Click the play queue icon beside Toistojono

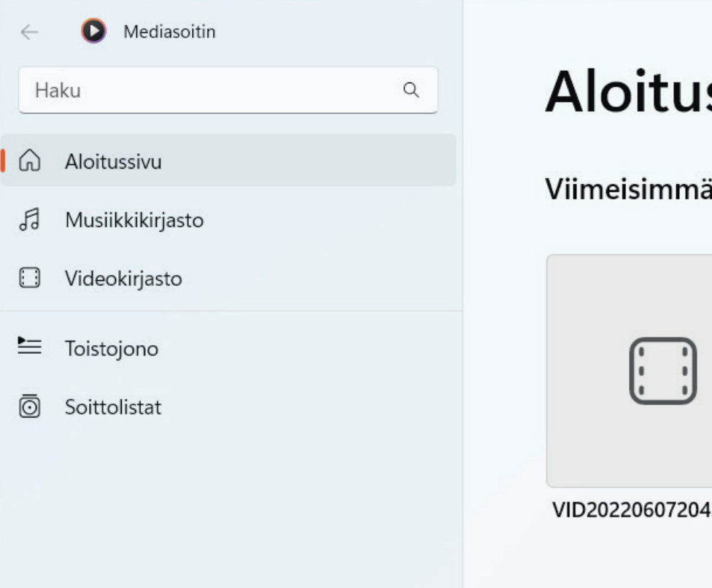click(29, 347)
